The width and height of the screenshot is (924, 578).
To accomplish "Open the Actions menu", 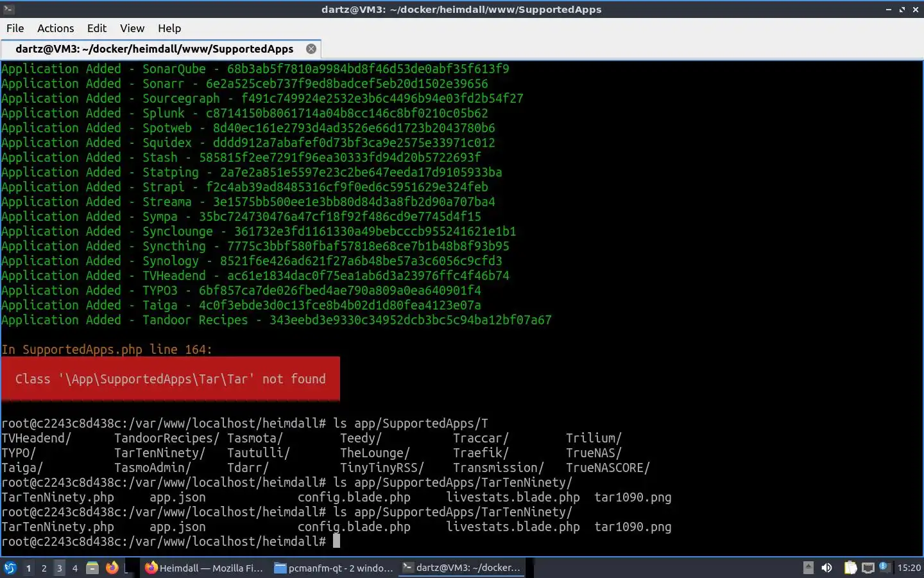I will (55, 28).
